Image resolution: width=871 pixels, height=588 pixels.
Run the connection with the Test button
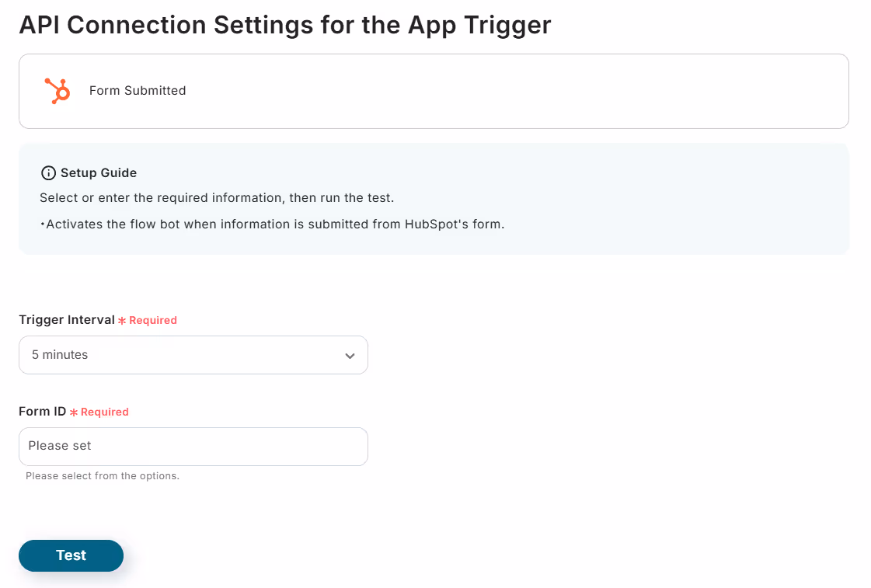71,555
